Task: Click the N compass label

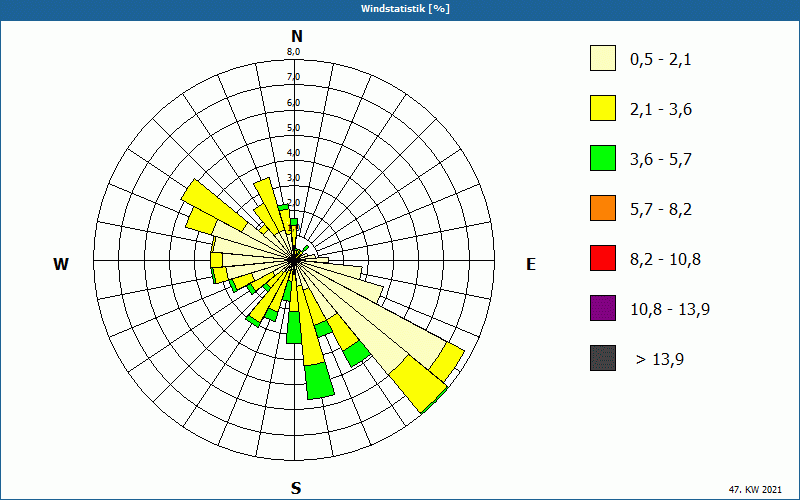Action: (x=297, y=36)
